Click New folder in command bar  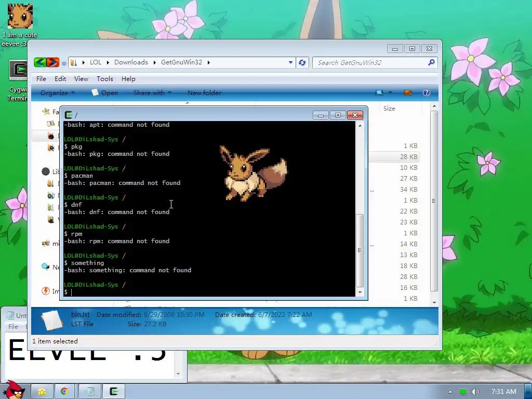coord(204,92)
